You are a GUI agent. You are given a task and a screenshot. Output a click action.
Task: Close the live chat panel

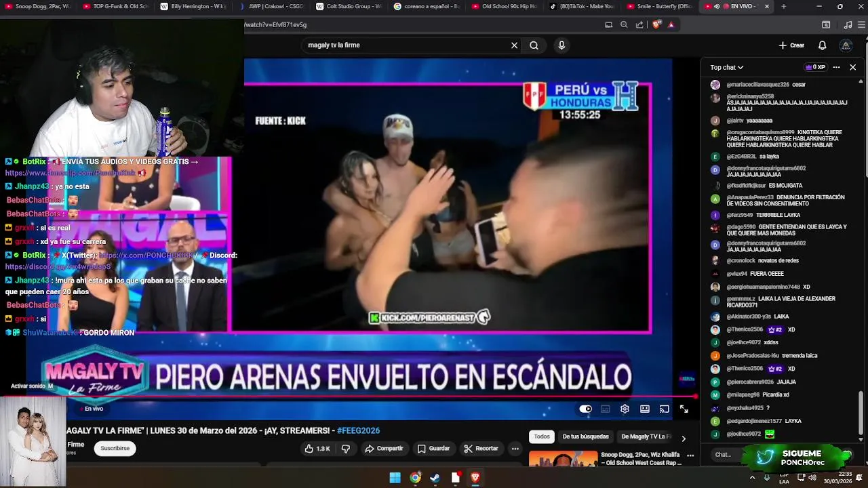pos(853,67)
